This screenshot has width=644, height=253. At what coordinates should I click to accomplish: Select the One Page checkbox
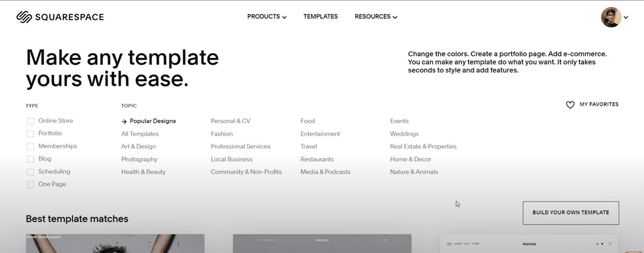[x=31, y=184]
